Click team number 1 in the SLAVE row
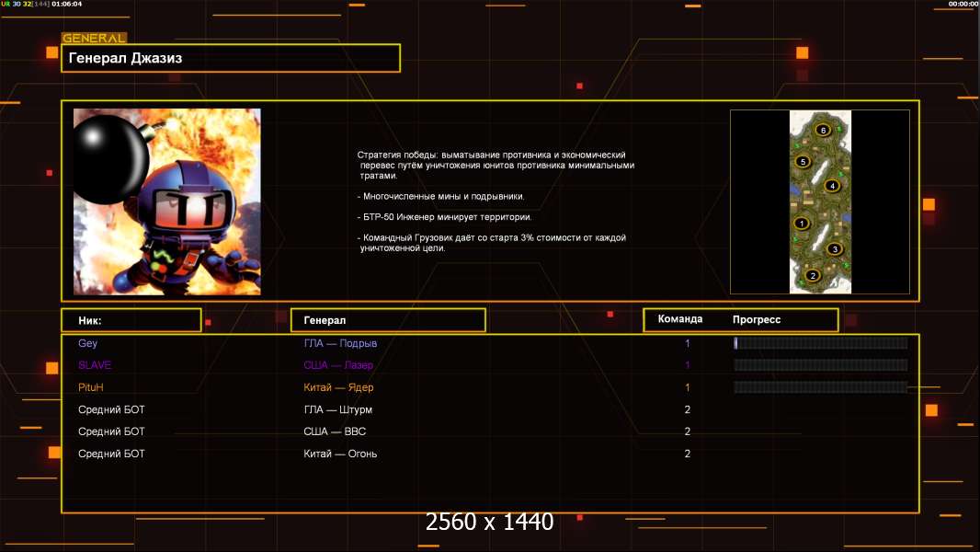The width and height of the screenshot is (980, 552). coord(688,365)
